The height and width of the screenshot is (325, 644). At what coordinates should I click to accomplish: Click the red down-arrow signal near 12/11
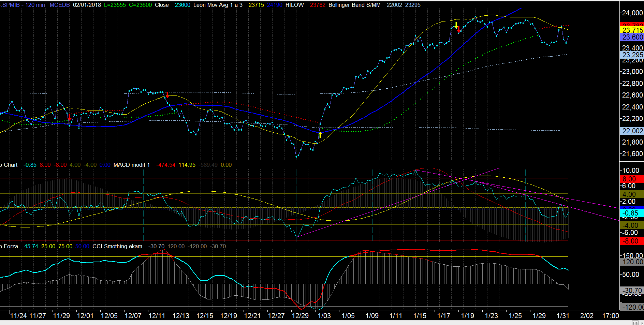pos(167,94)
